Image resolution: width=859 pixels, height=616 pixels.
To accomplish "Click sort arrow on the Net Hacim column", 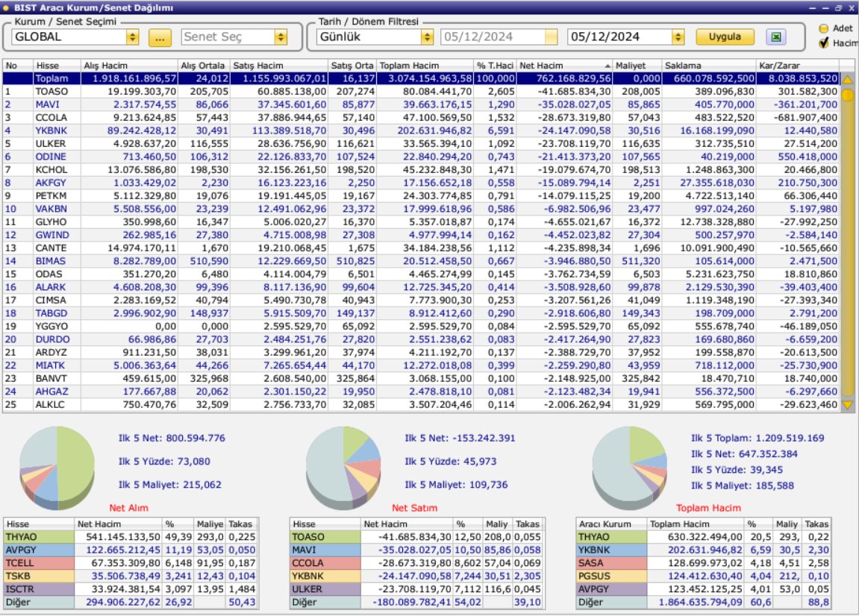I will 607,66.
